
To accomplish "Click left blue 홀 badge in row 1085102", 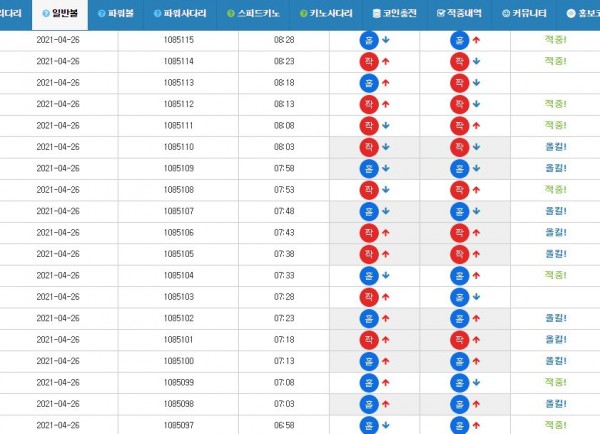I will point(369,319).
